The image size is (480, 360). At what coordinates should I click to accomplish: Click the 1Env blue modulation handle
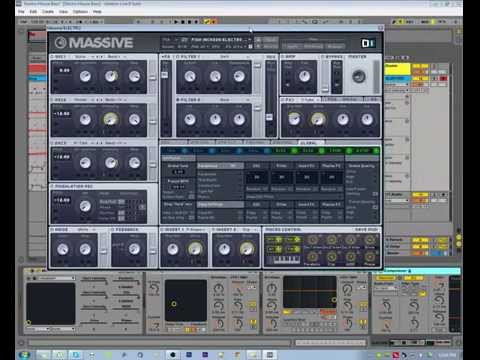(185, 151)
